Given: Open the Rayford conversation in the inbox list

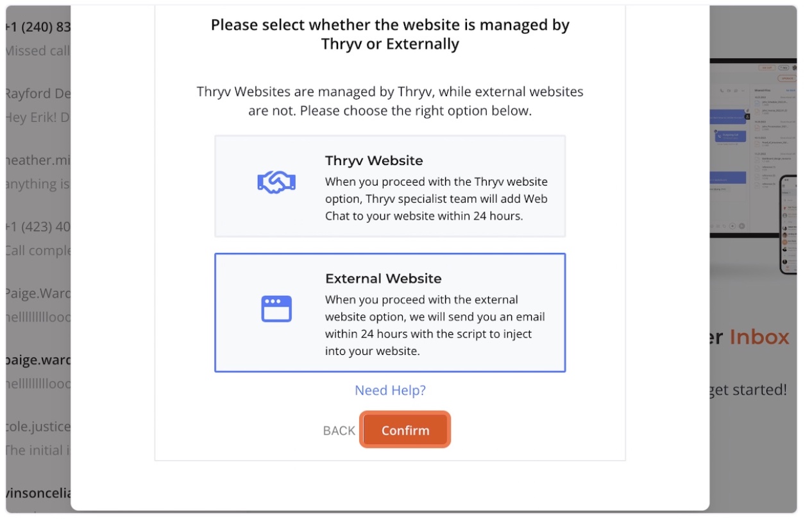Looking at the screenshot, I should 38,105.
